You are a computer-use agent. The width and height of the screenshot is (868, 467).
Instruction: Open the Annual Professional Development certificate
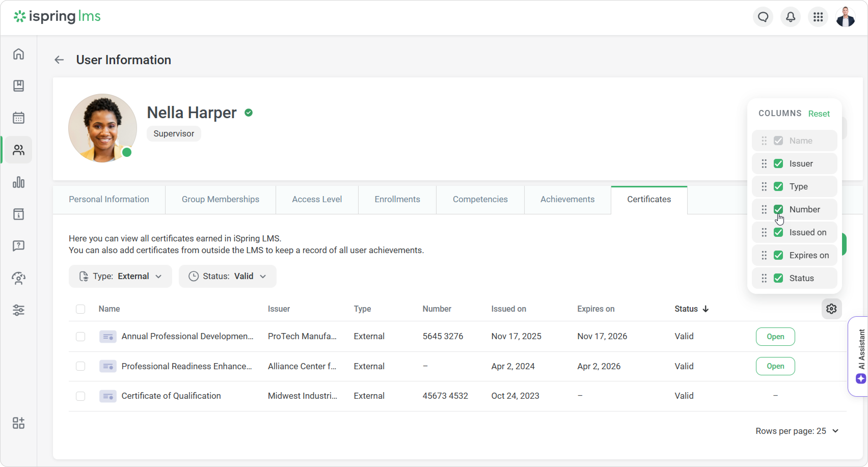[x=775, y=336]
